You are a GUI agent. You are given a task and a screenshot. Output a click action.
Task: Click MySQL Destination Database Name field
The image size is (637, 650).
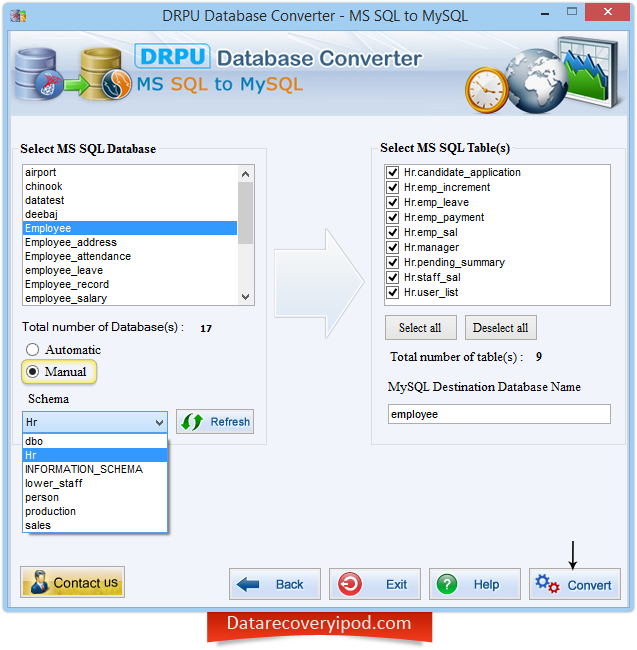coord(499,414)
